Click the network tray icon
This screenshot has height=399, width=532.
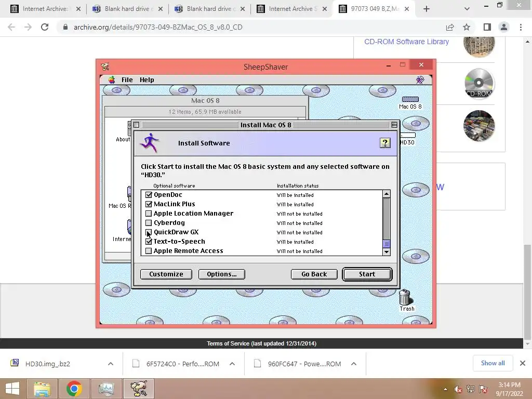coord(471,389)
